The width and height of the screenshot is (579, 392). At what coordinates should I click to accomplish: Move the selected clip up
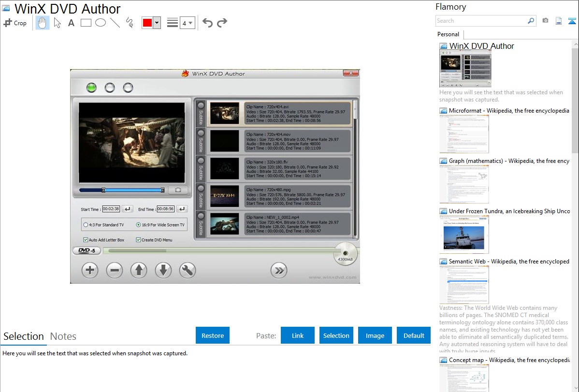pyautogui.click(x=139, y=270)
